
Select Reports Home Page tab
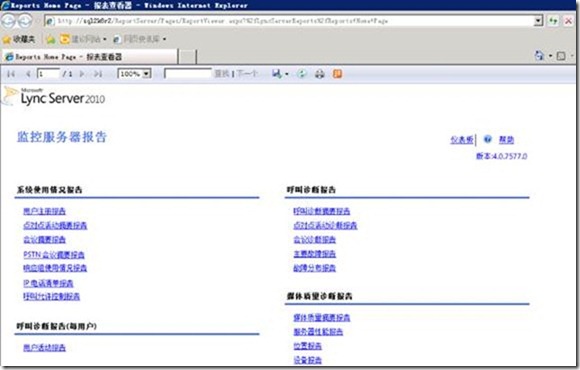pyautogui.click(x=90, y=57)
